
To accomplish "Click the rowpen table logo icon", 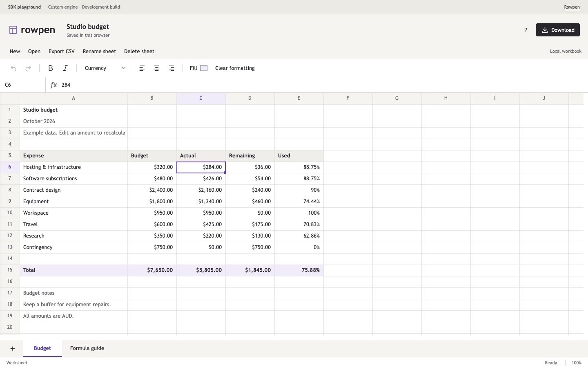I will click(13, 30).
